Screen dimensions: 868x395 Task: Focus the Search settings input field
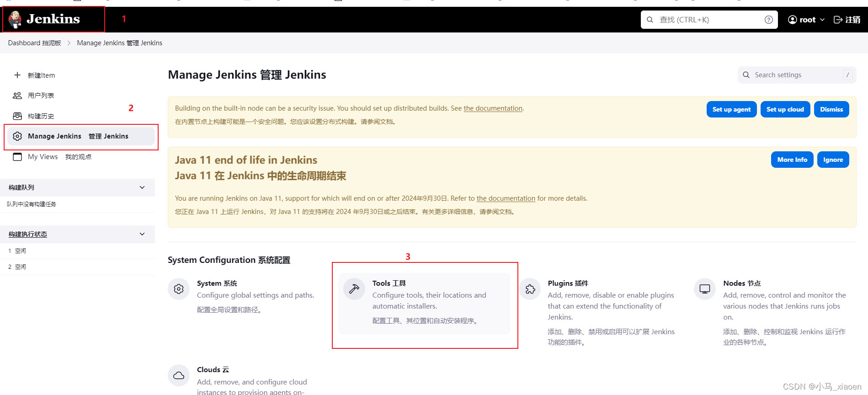[x=797, y=75]
